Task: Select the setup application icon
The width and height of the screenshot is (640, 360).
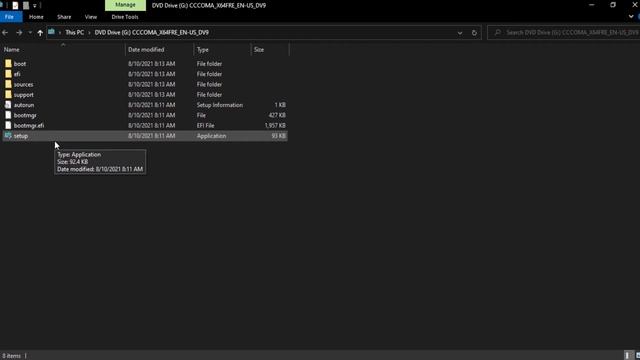Action: (8, 136)
